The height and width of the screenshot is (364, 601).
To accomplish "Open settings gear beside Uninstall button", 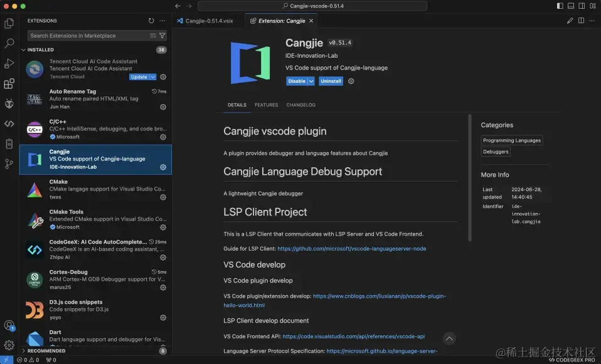I will click(x=351, y=81).
